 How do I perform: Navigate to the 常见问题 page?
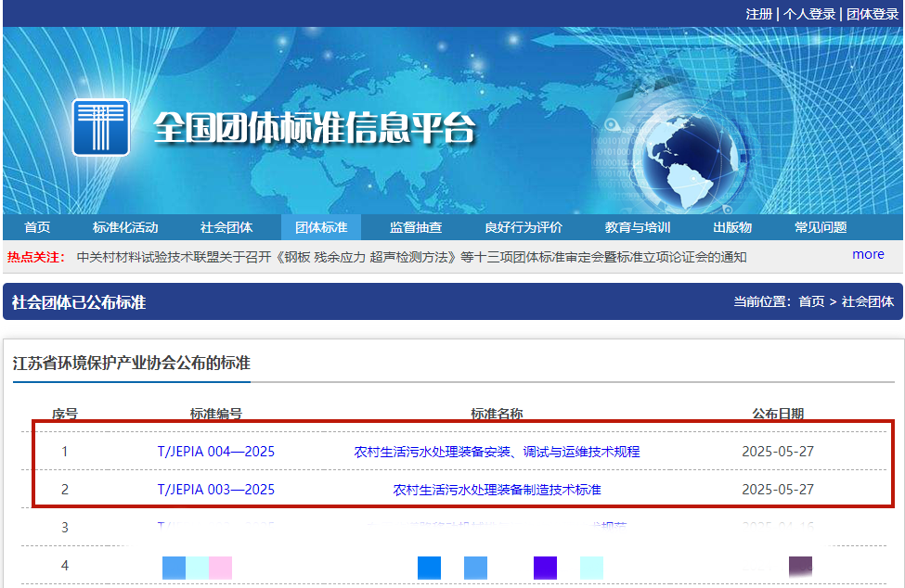click(821, 227)
